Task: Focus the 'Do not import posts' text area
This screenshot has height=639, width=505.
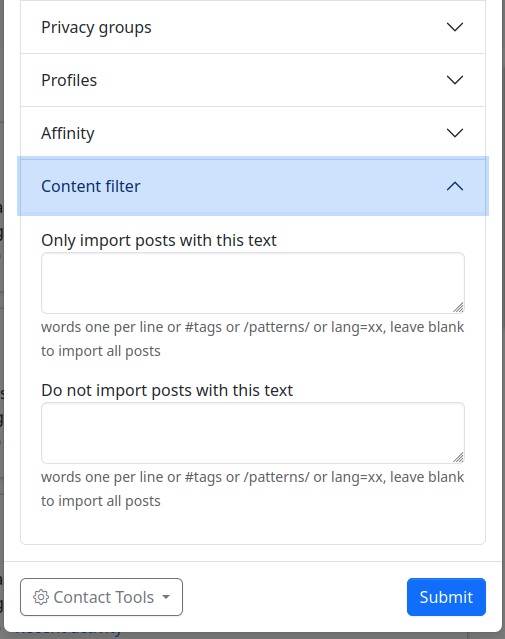Action: (x=253, y=433)
